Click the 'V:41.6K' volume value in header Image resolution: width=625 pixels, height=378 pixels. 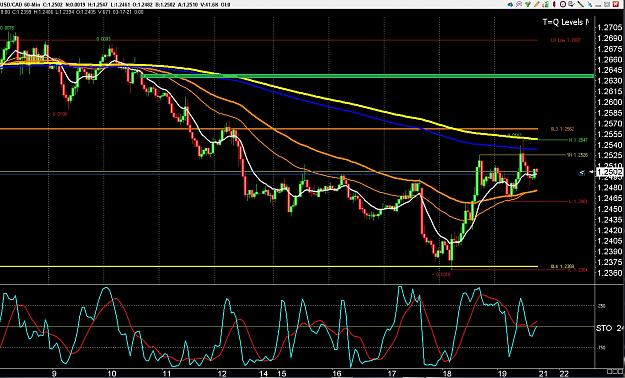click(x=210, y=5)
